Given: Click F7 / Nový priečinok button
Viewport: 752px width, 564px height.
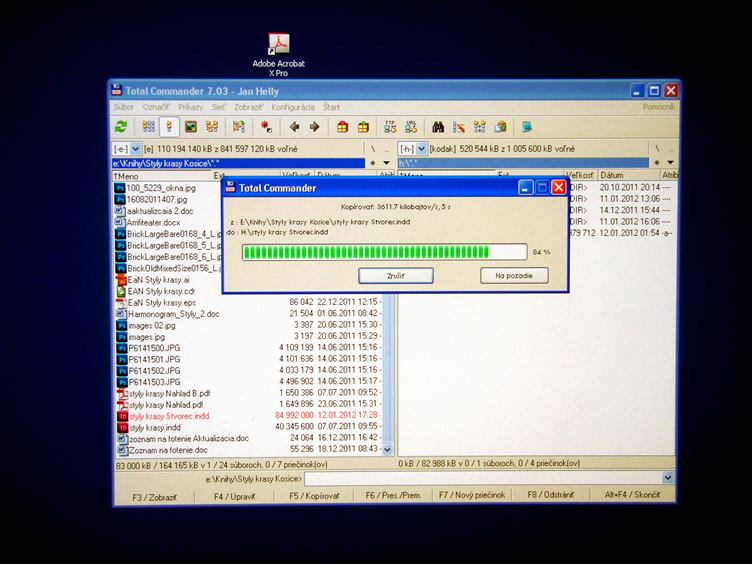Looking at the screenshot, I should (x=472, y=495).
